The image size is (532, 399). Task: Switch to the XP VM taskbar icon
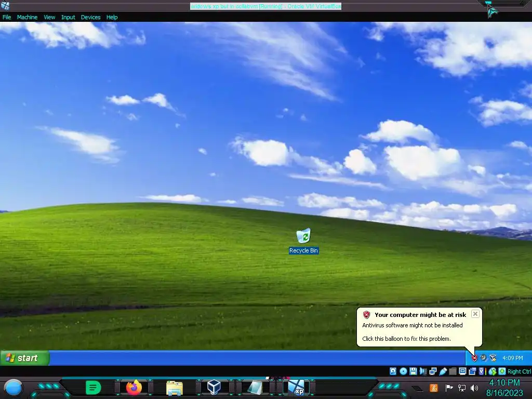[x=297, y=387]
